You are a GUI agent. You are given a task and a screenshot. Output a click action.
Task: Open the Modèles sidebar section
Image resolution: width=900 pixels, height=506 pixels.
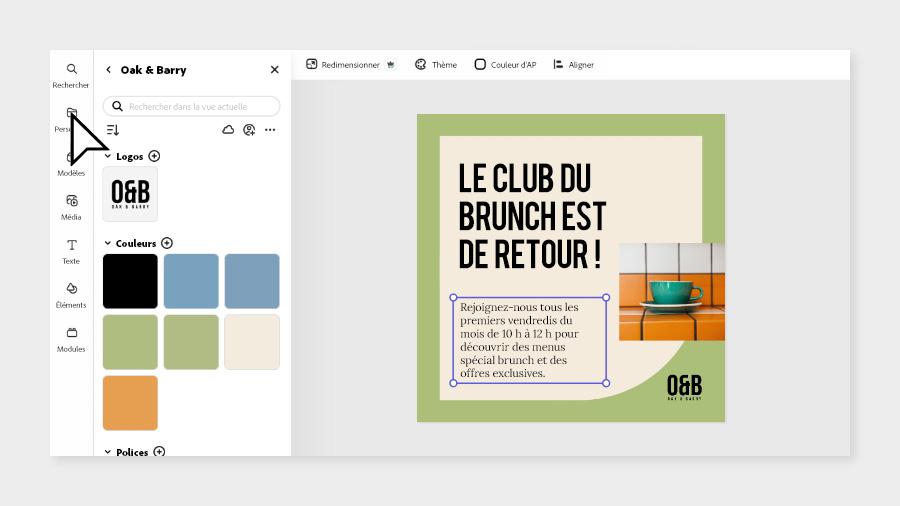[x=71, y=164]
